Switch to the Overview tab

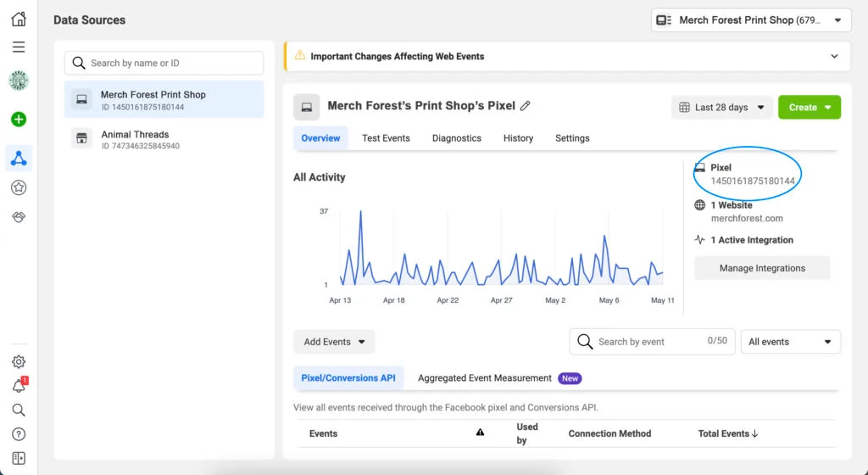[x=320, y=138]
